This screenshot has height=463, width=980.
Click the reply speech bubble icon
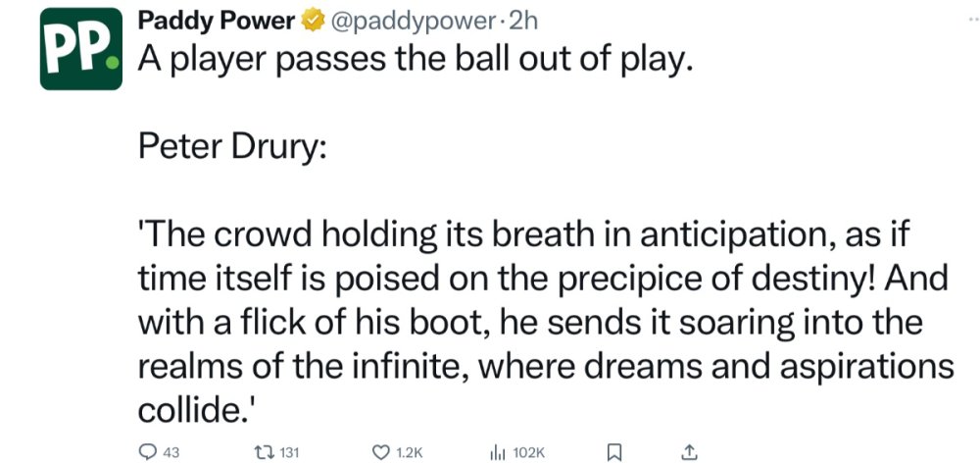pos(147,452)
